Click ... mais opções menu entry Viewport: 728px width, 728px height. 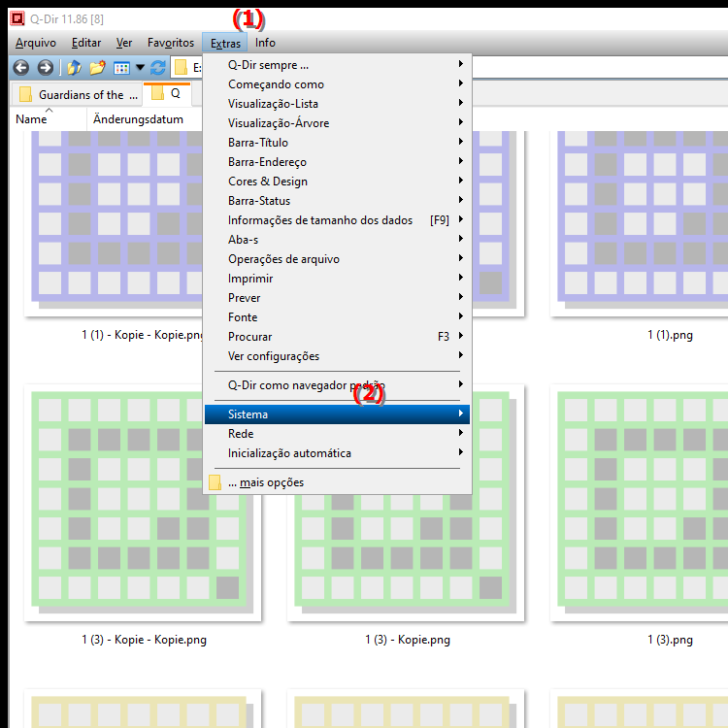[337, 482]
